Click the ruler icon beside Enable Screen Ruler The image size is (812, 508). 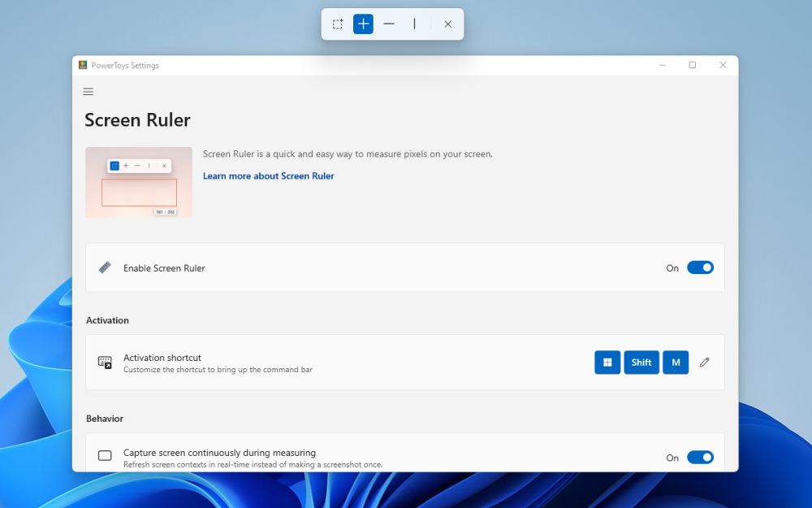pos(105,267)
